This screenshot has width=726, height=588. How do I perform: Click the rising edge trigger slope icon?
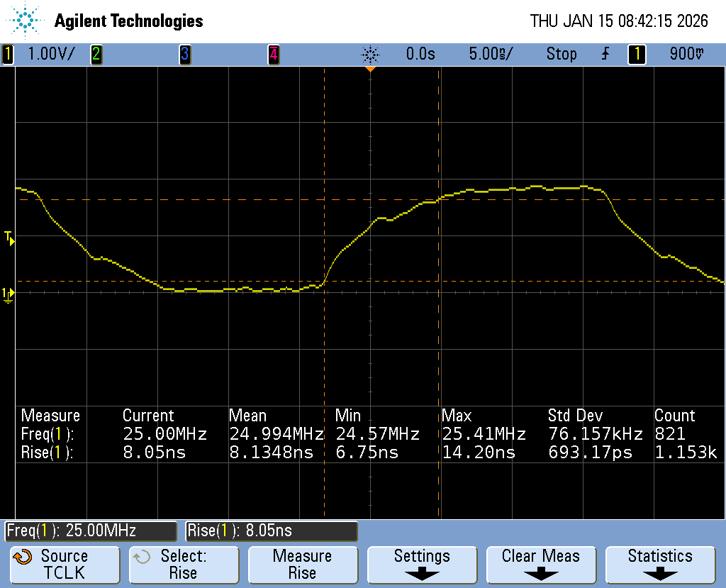point(605,54)
